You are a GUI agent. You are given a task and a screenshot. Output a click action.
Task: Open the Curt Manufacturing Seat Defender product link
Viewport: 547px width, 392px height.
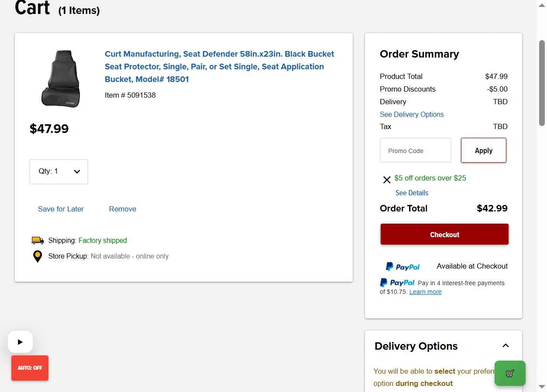point(219,67)
